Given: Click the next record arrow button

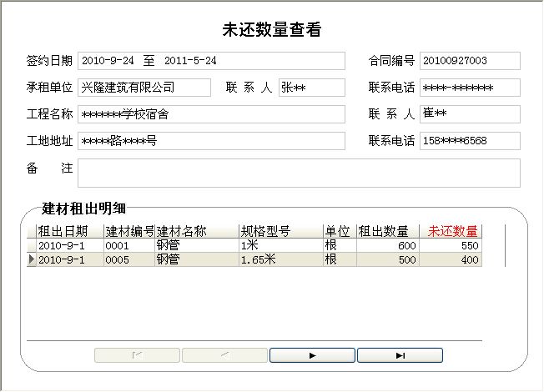Looking at the screenshot, I should pos(312,355).
